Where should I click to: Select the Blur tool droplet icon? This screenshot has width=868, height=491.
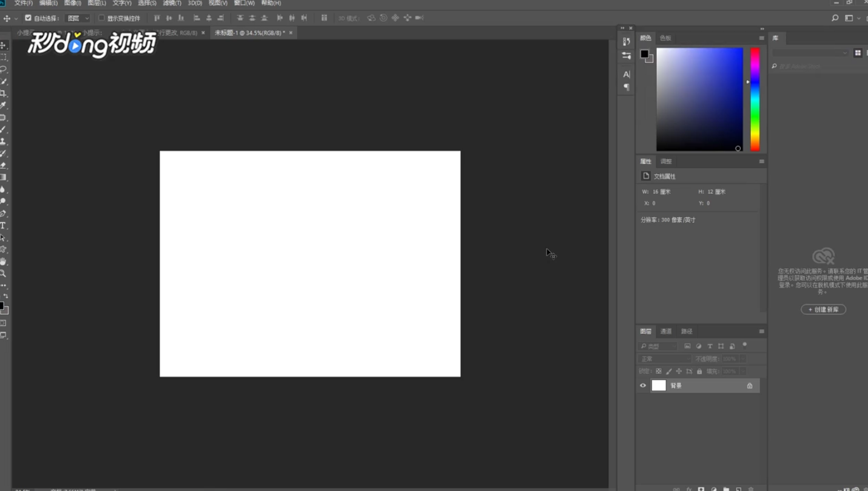[3, 189]
